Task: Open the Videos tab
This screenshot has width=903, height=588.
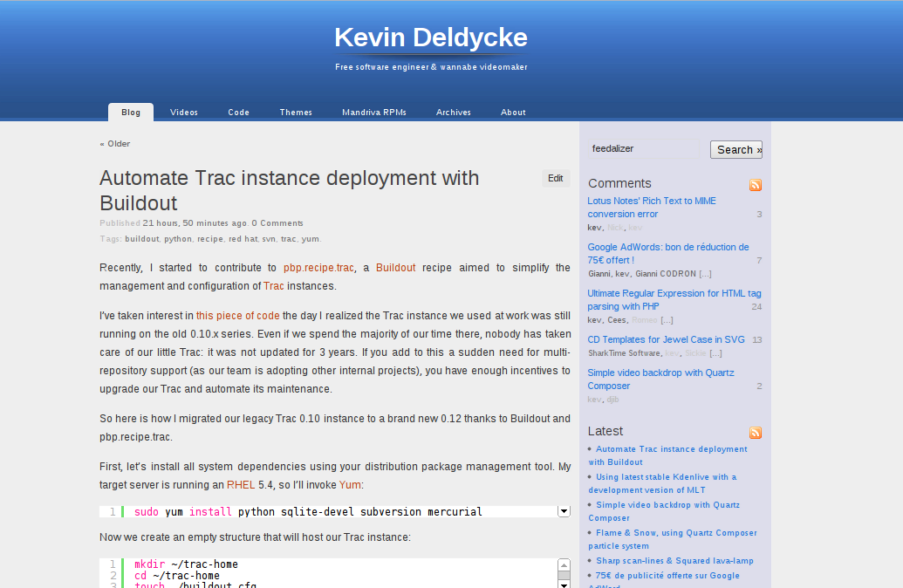Action: click(184, 113)
